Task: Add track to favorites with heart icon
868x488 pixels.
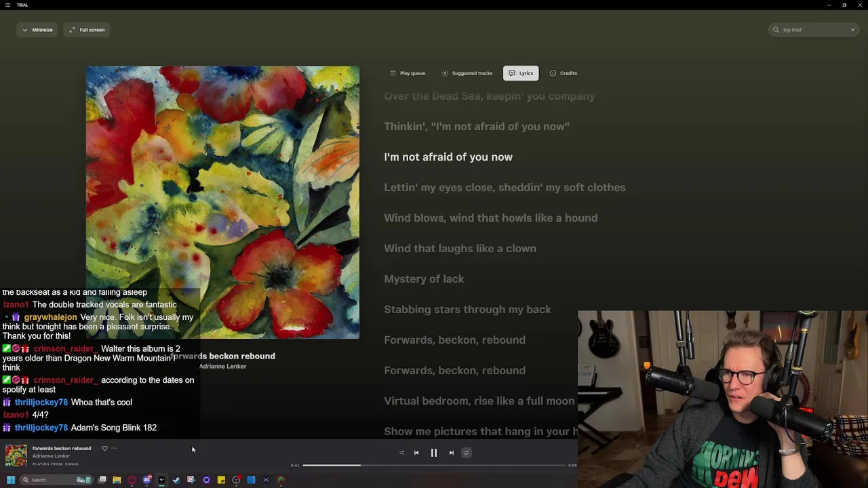Action: click(x=104, y=448)
